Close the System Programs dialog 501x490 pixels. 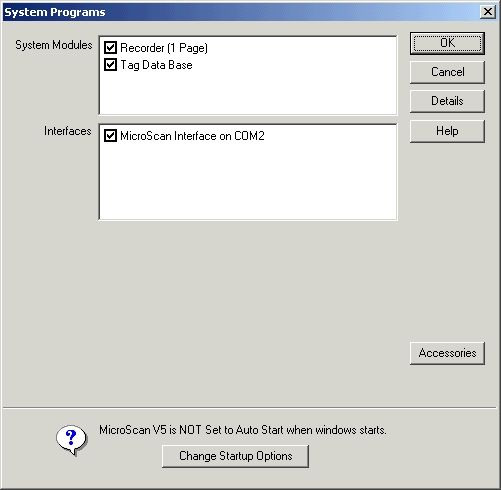pyautogui.click(x=487, y=12)
